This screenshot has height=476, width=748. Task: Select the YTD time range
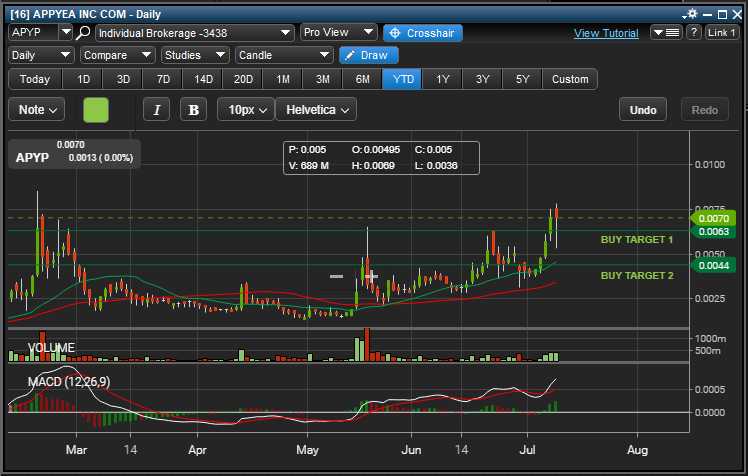coord(403,79)
